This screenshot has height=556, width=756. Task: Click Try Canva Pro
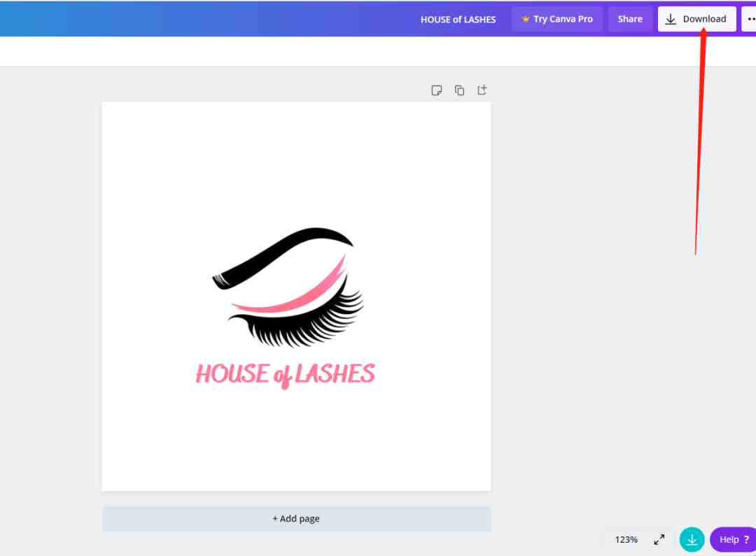point(557,20)
